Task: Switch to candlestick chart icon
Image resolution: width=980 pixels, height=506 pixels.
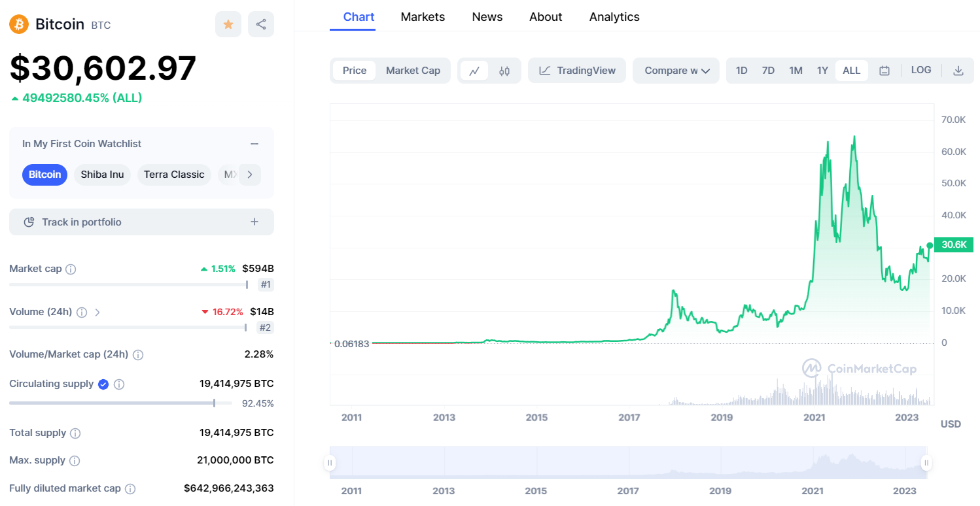Action: (x=504, y=71)
